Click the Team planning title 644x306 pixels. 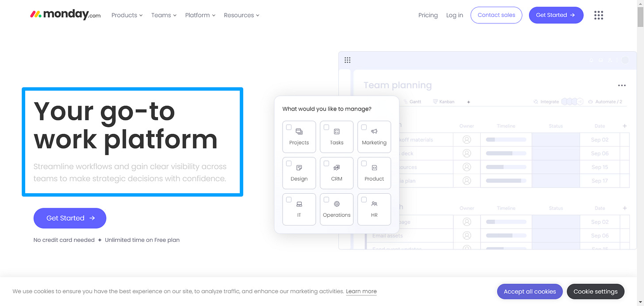pyautogui.click(x=398, y=85)
